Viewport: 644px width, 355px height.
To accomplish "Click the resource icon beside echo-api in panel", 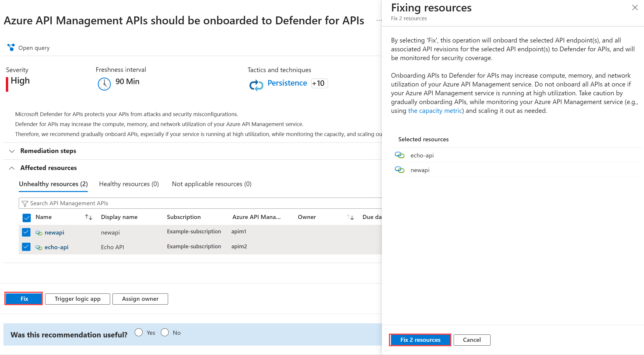I will (x=399, y=155).
